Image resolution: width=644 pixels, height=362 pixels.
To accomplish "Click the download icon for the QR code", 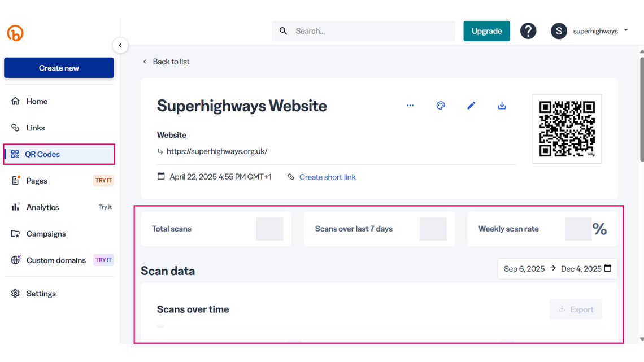I will (x=502, y=105).
